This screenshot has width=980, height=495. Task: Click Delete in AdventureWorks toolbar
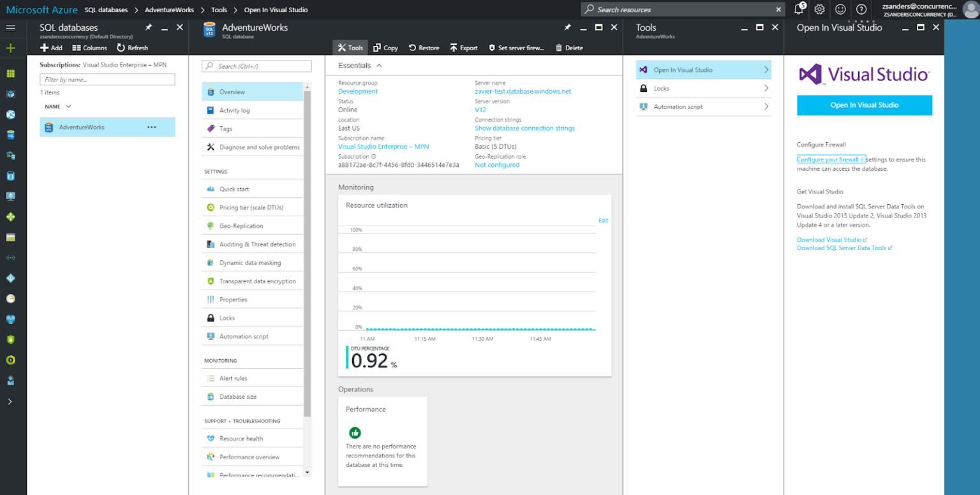coord(569,48)
